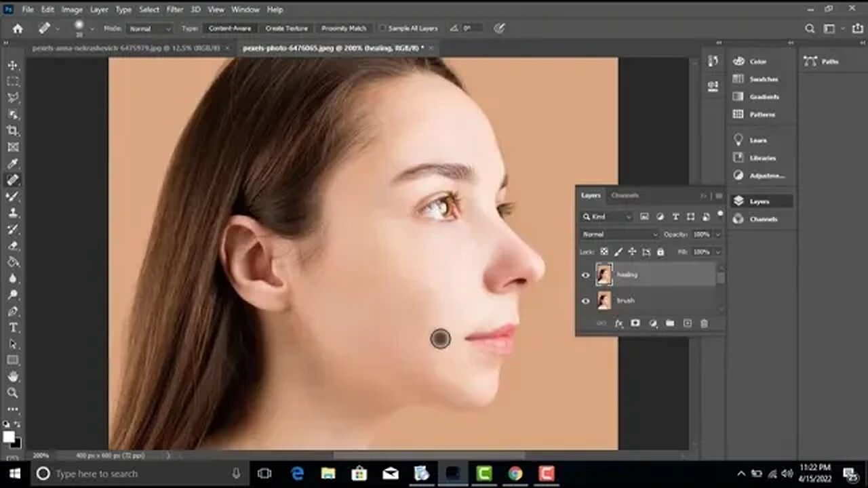Viewport: 868px width, 488px height.
Task: Choose Content-Aware healing type
Action: point(230,28)
